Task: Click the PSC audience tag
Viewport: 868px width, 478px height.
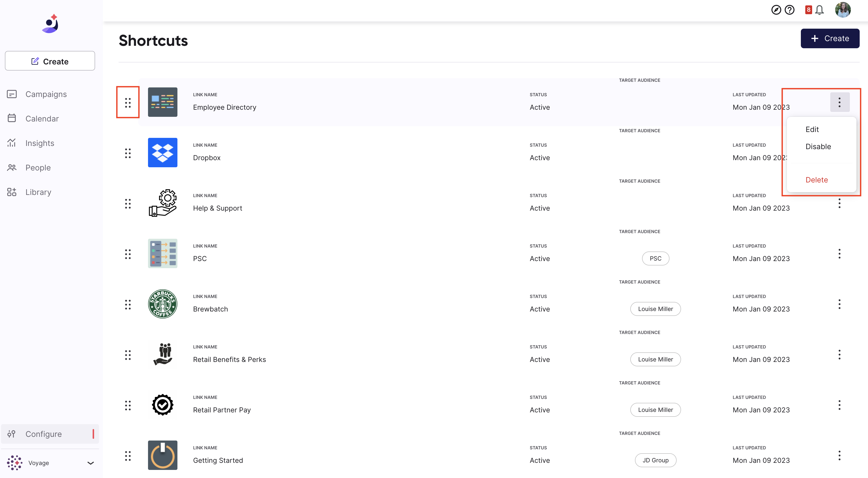Action: coord(655,259)
